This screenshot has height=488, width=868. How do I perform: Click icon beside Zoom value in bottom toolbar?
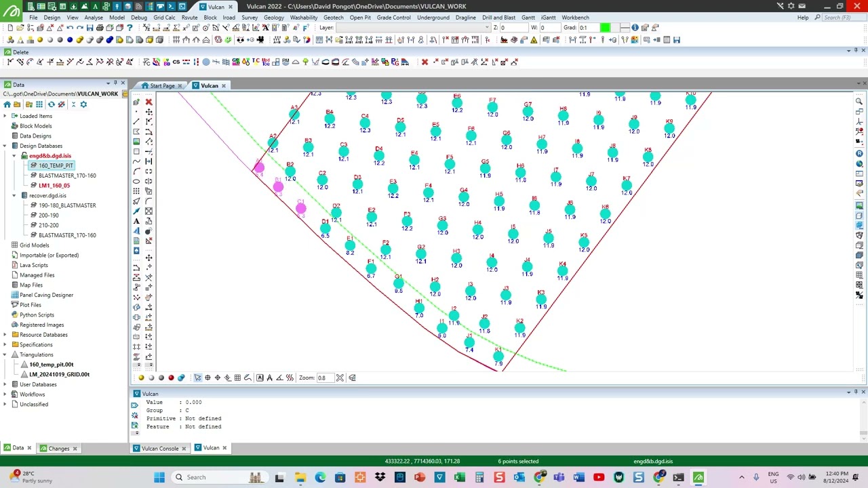pos(340,378)
